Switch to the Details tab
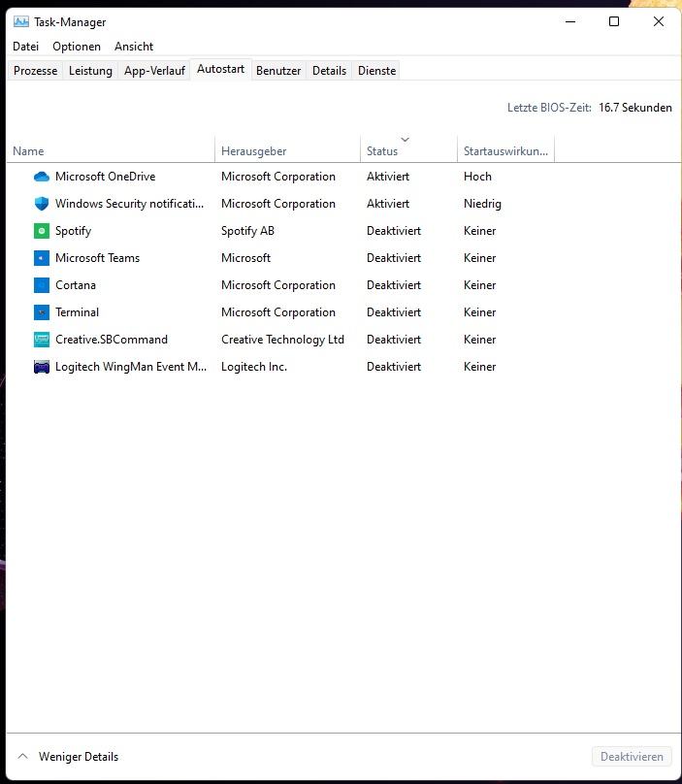 pyautogui.click(x=329, y=71)
